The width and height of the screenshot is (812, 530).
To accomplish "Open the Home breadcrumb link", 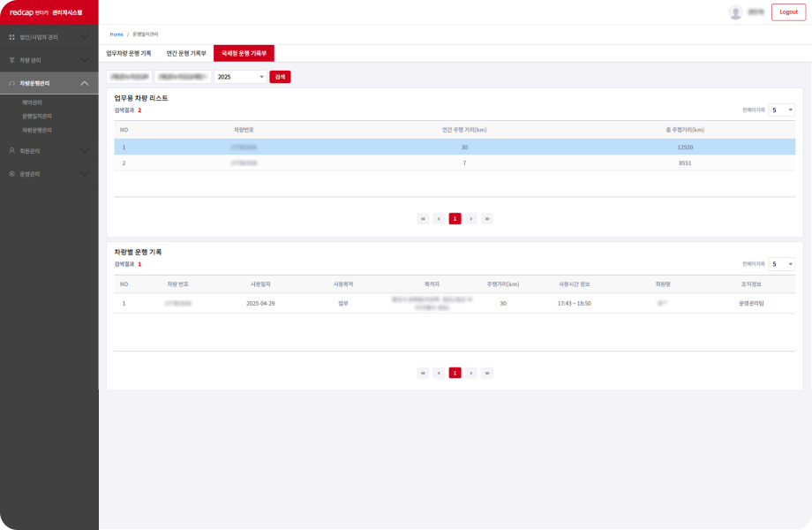I will [117, 34].
